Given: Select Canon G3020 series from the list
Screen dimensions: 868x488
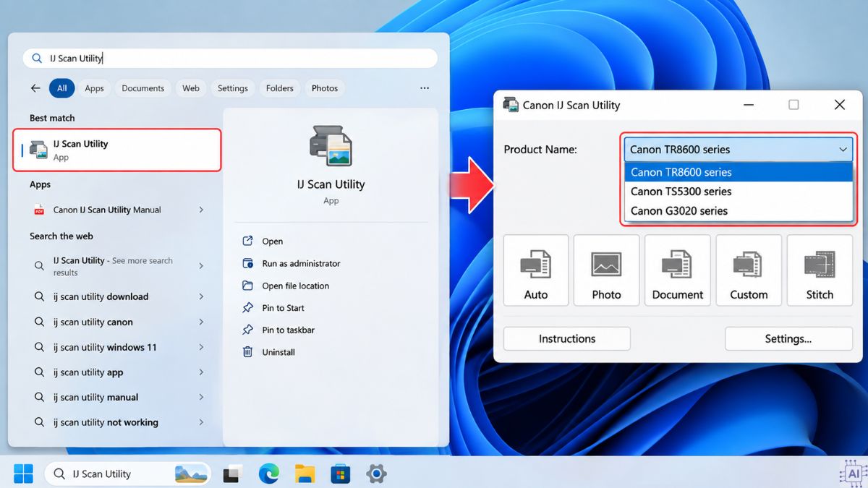Looking at the screenshot, I should [739, 211].
